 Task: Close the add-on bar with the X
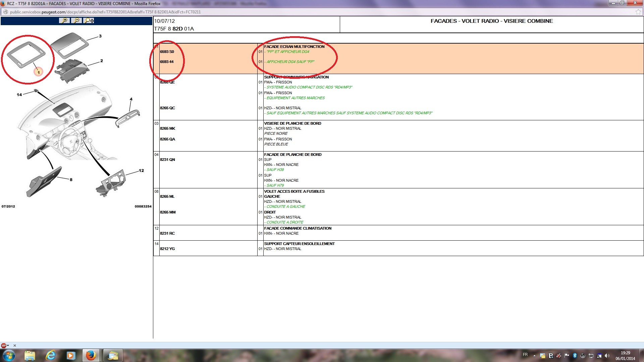pyautogui.click(x=14, y=346)
